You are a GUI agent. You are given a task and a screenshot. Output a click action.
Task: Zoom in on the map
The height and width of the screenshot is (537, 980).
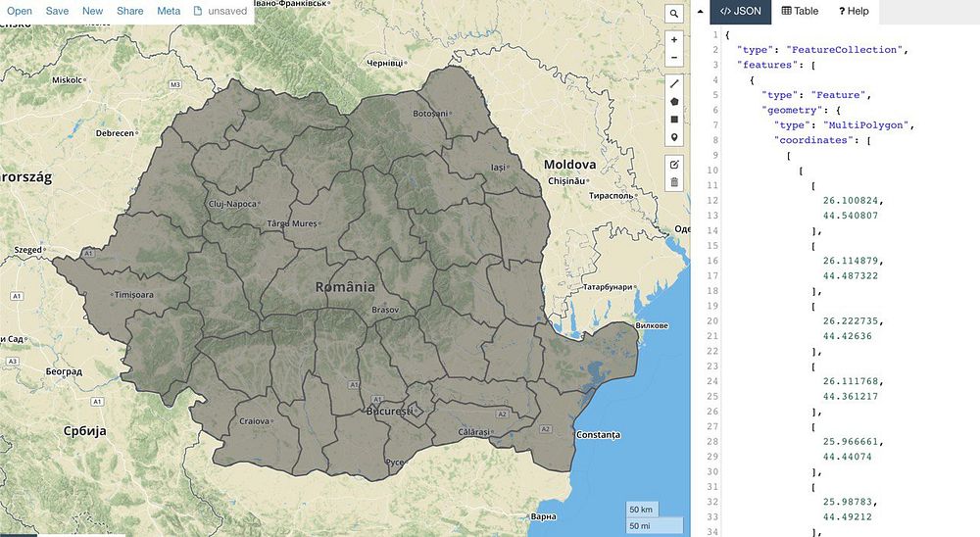click(x=674, y=39)
